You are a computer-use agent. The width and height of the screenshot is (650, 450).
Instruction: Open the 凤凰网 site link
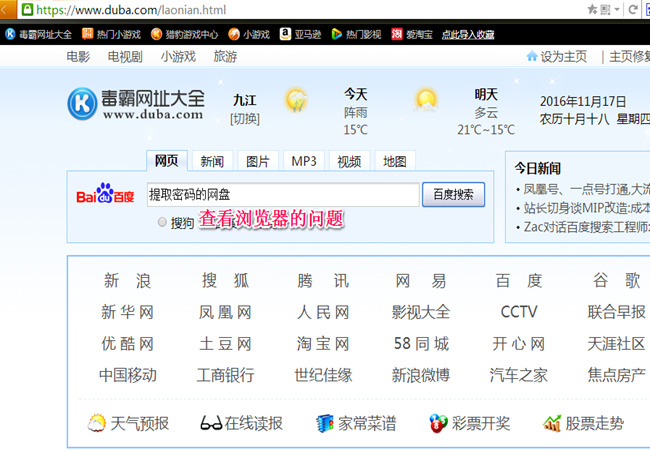[225, 312]
